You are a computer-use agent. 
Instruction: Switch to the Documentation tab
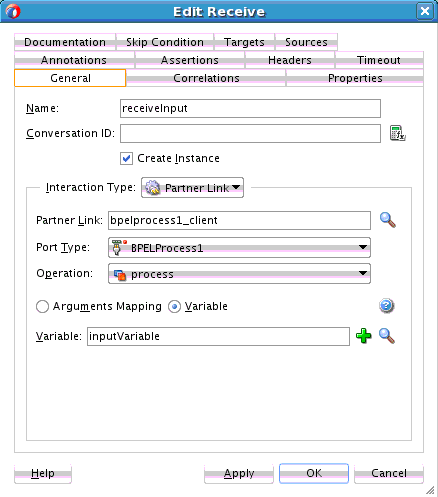[65, 42]
